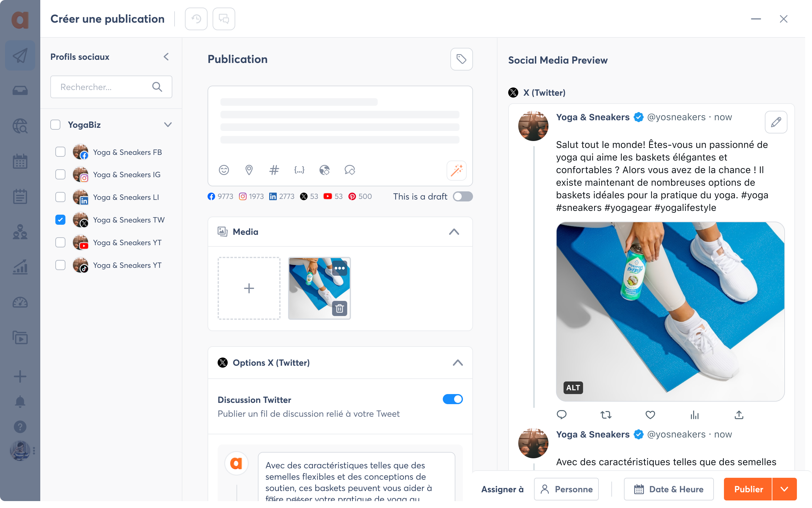The height and width of the screenshot is (508, 812).
Task: Check Yoga & Sneakers FB profile
Action: (60, 152)
